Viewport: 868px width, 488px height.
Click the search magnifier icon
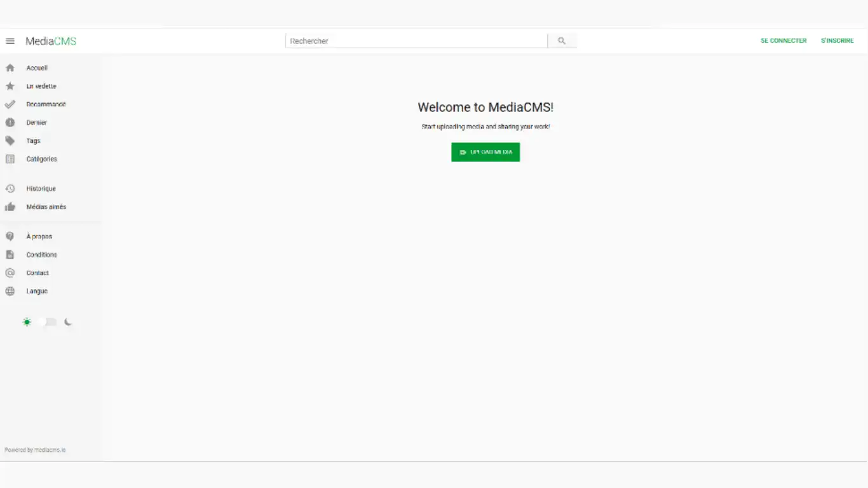click(562, 40)
